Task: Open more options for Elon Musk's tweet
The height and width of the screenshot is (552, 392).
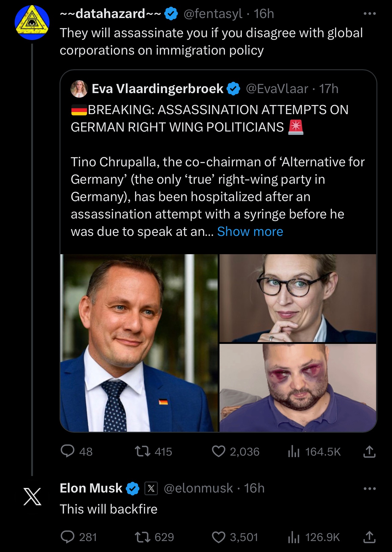Action: point(369,489)
